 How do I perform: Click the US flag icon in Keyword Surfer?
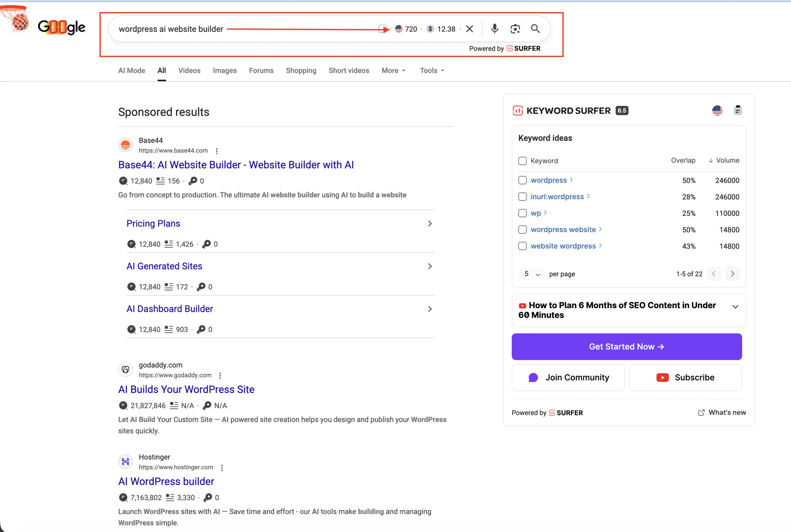coord(717,110)
